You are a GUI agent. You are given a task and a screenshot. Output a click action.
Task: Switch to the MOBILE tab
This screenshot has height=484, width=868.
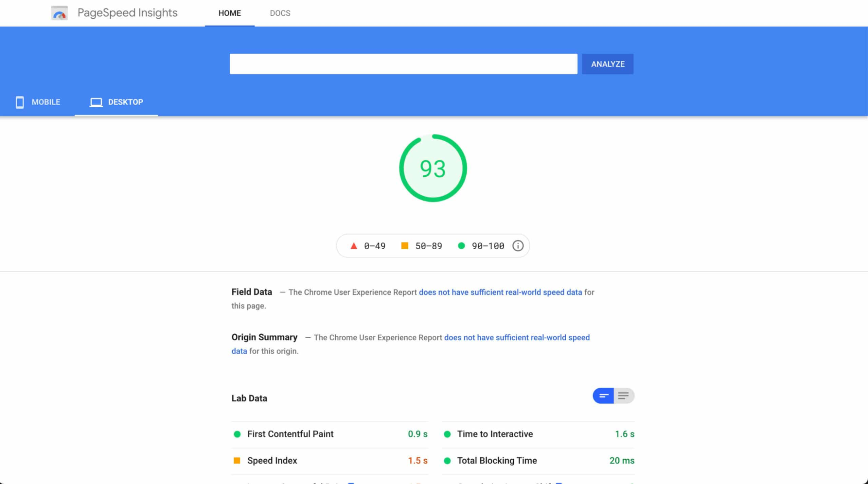point(45,102)
